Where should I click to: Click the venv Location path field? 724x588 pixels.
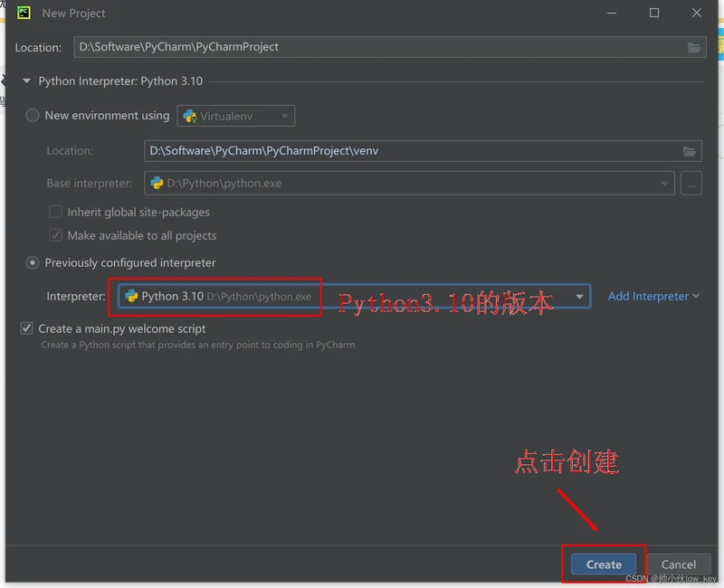tap(423, 151)
